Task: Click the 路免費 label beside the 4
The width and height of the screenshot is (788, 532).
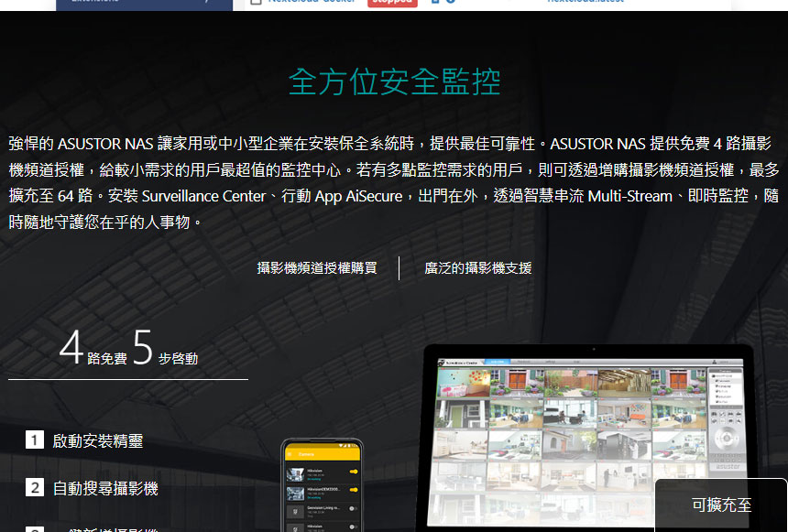Action: point(107,359)
